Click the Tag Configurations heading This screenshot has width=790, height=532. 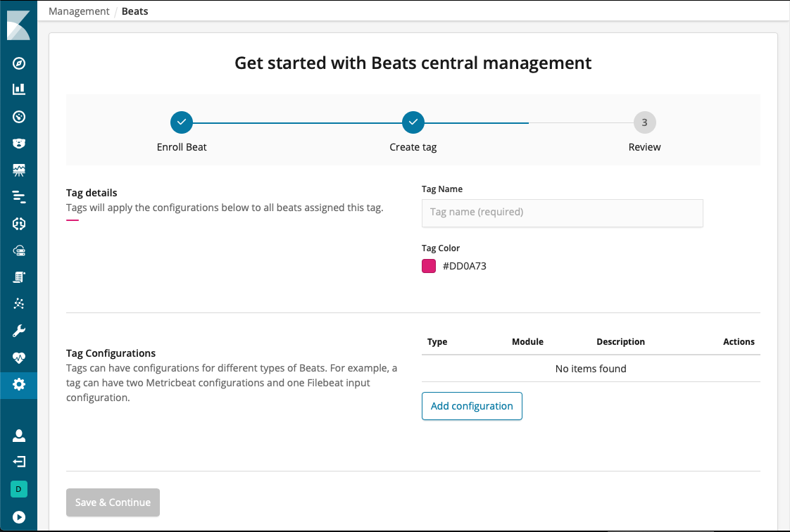[111, 353]
